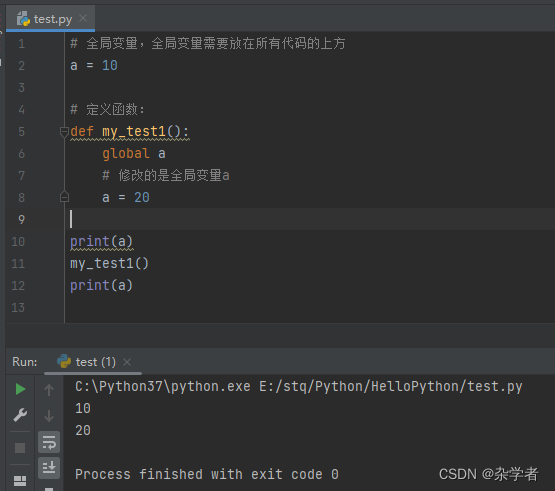Click the green Run (rerun) icon

(x=21, y=389)
